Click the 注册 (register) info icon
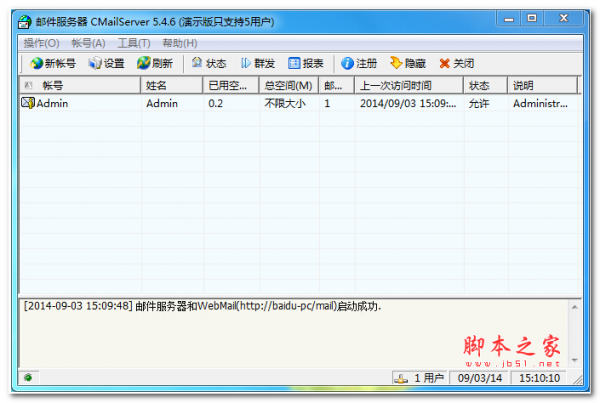600x403 pixels. coord(347,63)
